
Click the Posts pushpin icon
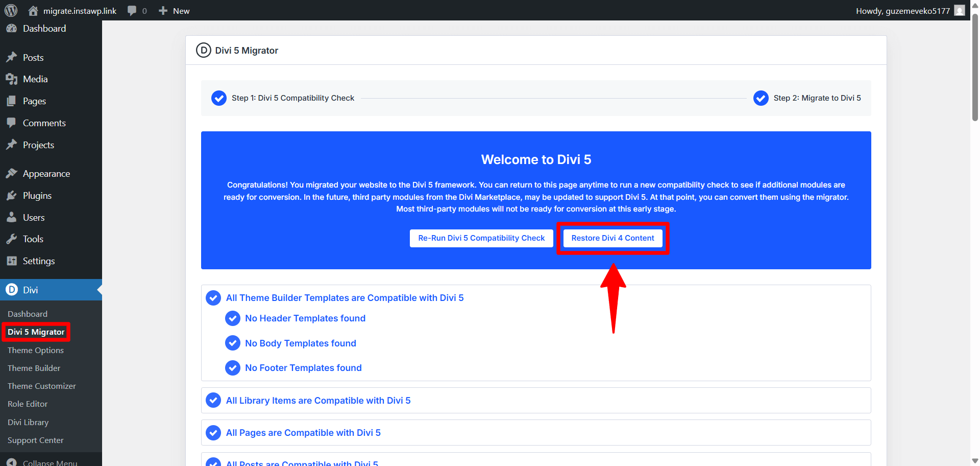[x=12, y=57]
